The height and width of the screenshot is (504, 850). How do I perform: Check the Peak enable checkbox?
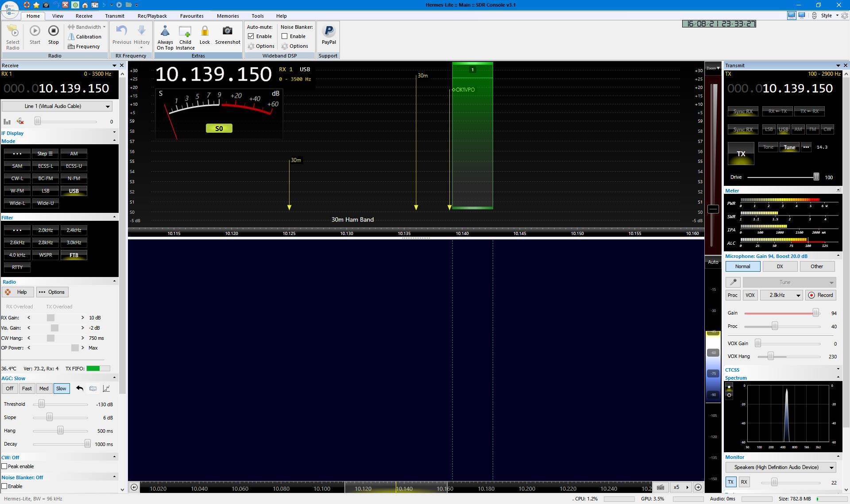(x=4, y=466)
